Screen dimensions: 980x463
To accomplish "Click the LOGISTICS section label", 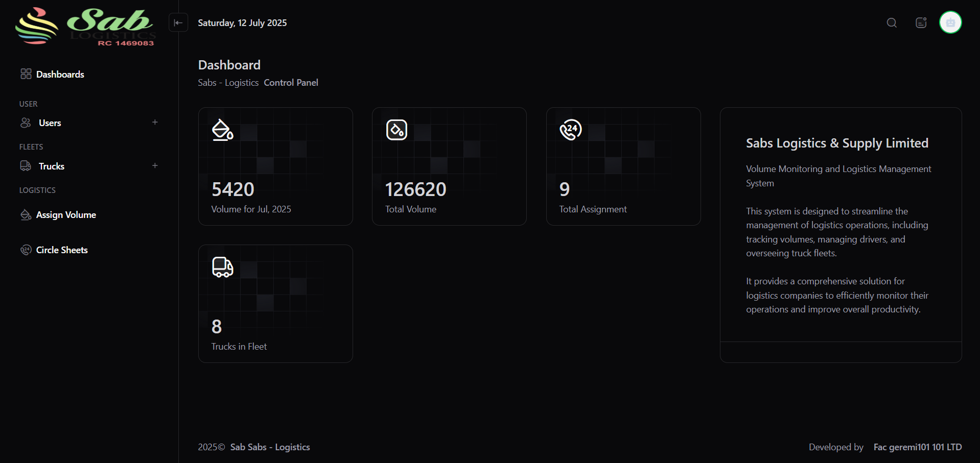I will [37, 190].
